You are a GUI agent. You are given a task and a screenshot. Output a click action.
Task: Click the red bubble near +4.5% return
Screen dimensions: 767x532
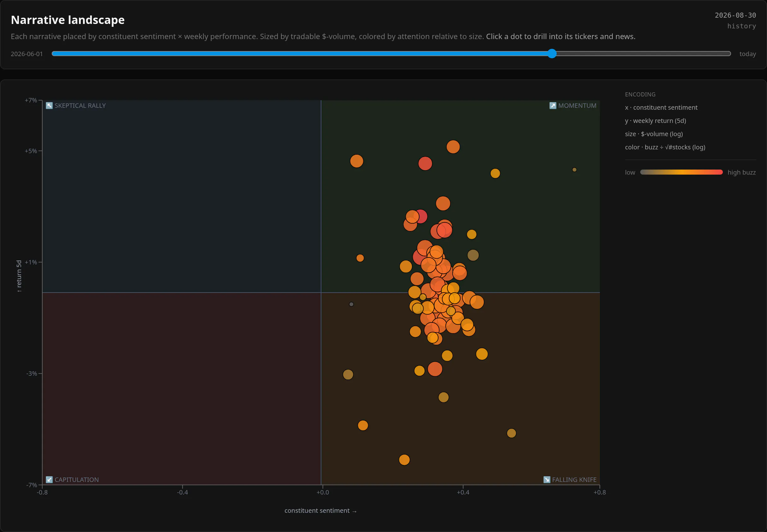[x=425, y=163]
